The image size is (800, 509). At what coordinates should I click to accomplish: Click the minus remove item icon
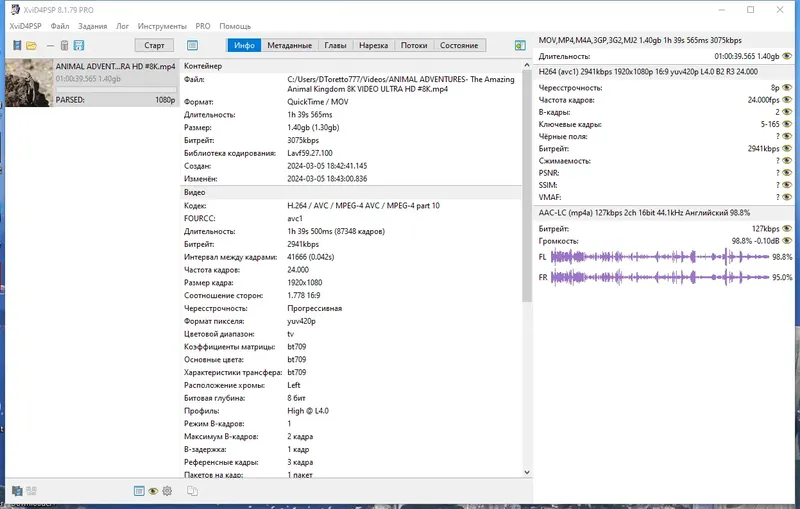[50, 46]
